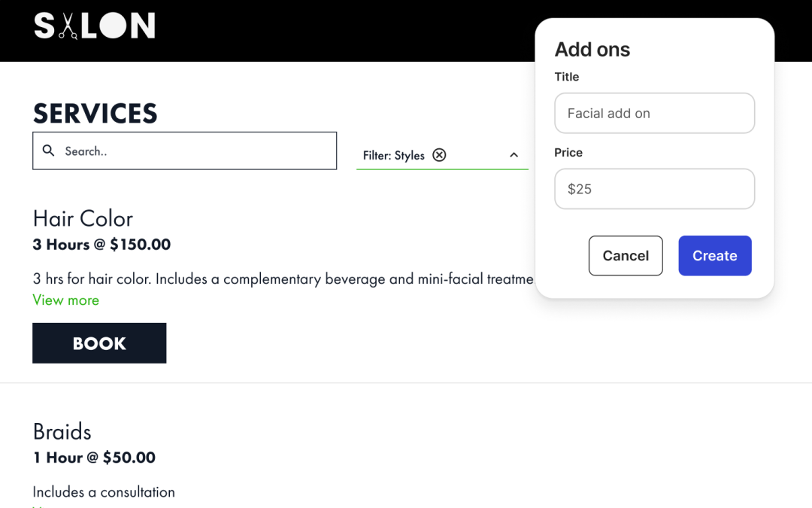Click the magnifying glass search icon
Screen dimensions: 812x508
49,151
